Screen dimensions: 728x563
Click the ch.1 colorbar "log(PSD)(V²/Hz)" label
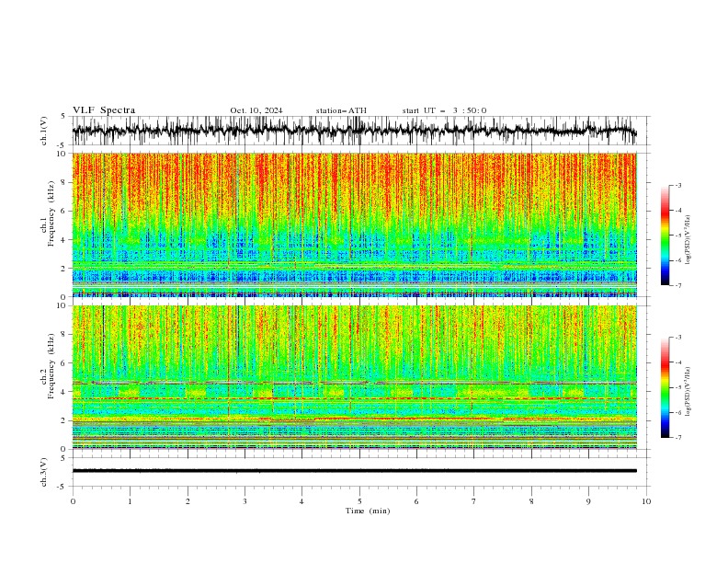pos(688,240)
